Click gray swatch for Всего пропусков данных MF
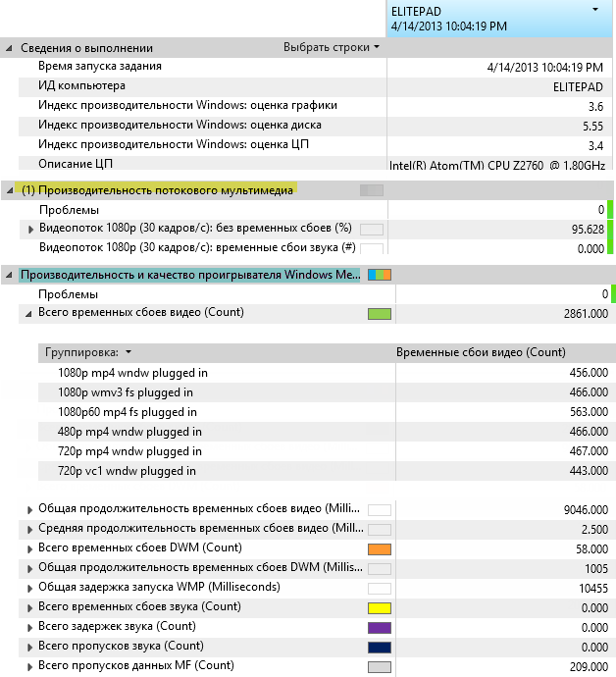This screenshot has height=677, width=616. click(380, 667)
